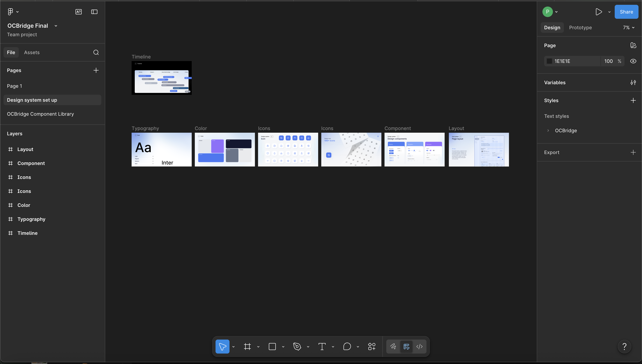Switch to the File tab
This screenshot has height=364, width=642.
11,52
